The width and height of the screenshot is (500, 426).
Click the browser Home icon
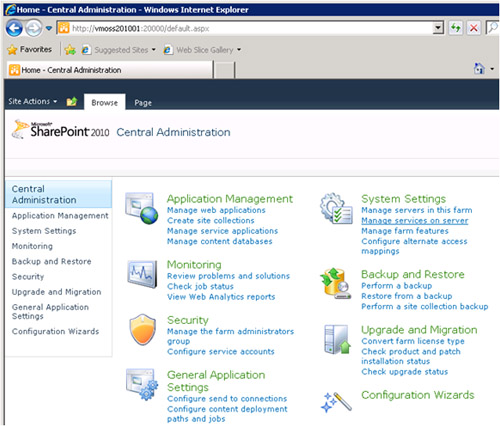pyautogui.click(x=479, y=69)
